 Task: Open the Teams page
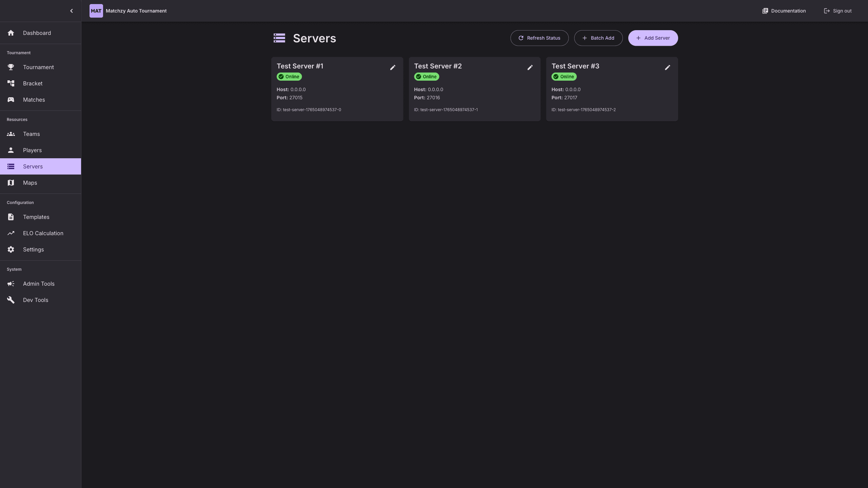(x=31, y=134)
